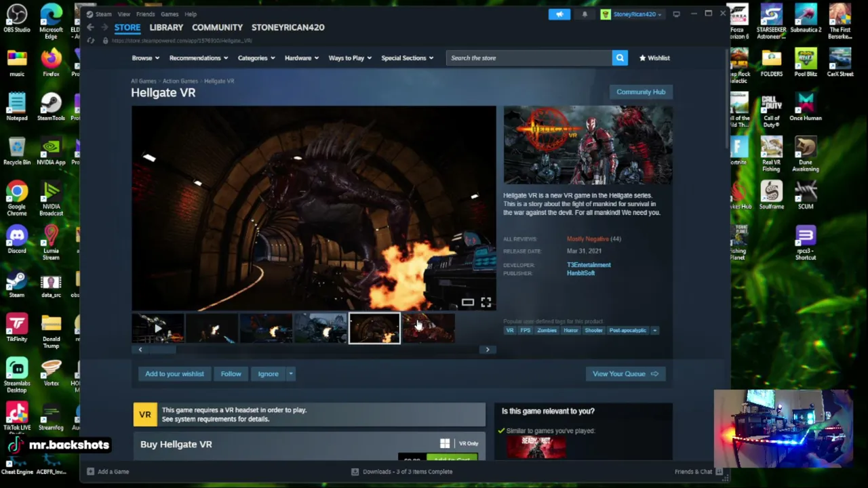Screen dimensions: 868x488
Task: Open the Community Hub
Action: click(x=641, y=92)
